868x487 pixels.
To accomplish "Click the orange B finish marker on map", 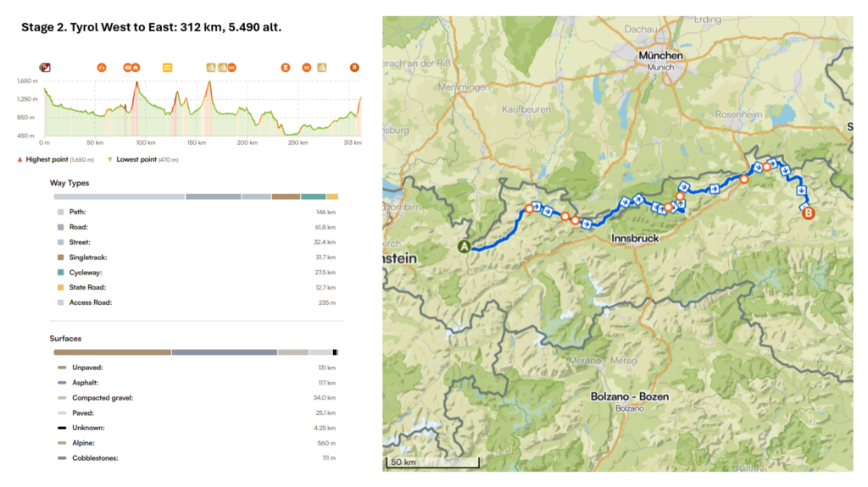I will point(808,213).
